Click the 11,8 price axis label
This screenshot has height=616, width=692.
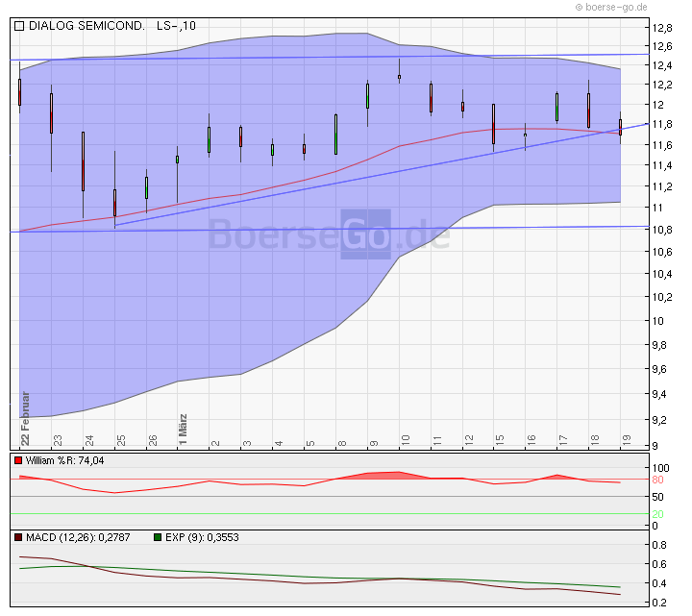coord(662,124)
